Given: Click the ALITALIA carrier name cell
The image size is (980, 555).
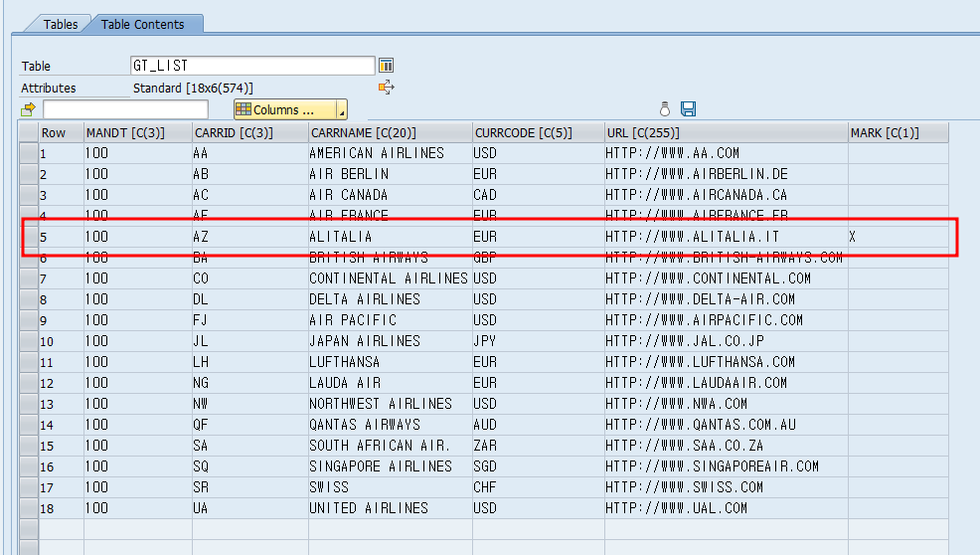Looking at the screenshot, I should tap(391, 237).
